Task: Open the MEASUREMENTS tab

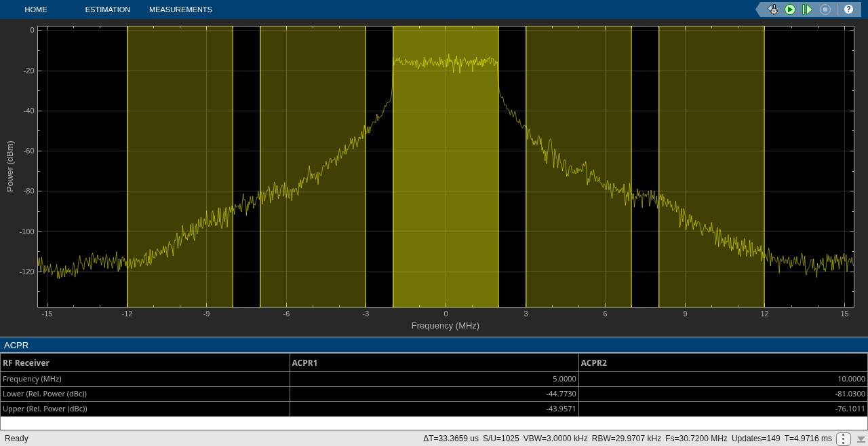Action: [x=180, y=10]
